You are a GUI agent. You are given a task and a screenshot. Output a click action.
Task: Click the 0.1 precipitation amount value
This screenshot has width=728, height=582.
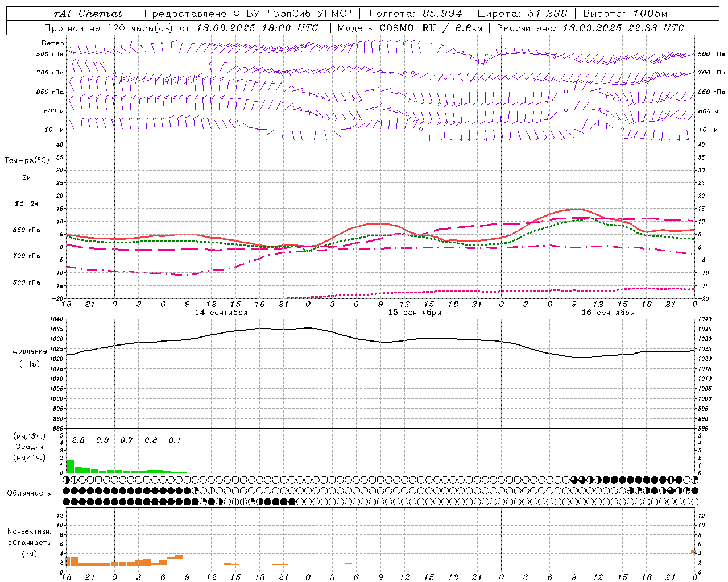pos(175,440)
